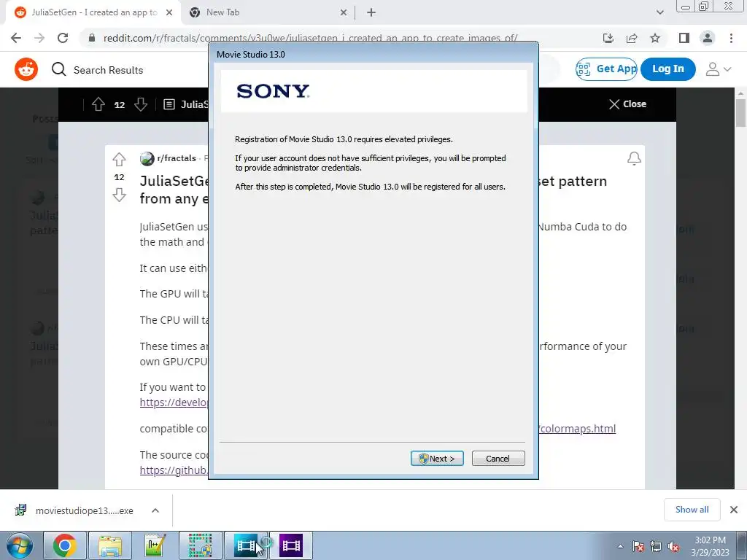Click the Action Center flag tray icon
The height and width of the screenshot is (560, 747).
coord(638,547)
